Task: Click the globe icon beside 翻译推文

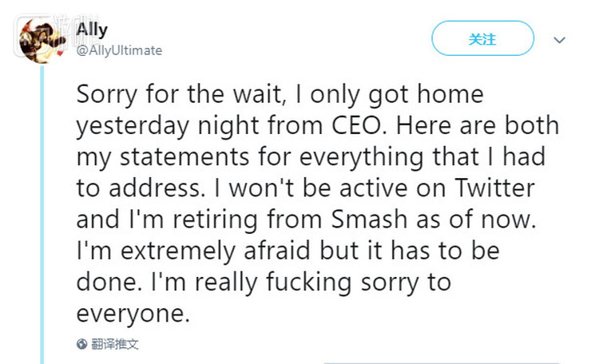Action: tap(82, 344)
